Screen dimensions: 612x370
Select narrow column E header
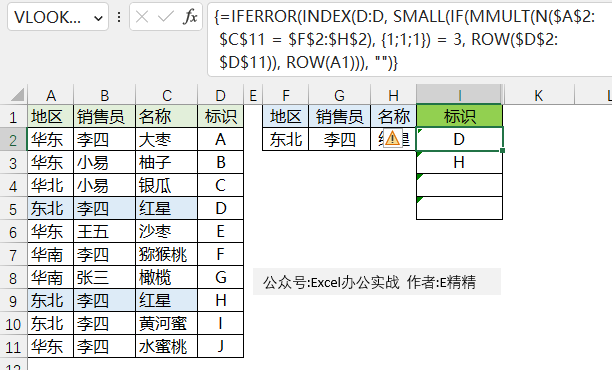click(x=253, y=96)
